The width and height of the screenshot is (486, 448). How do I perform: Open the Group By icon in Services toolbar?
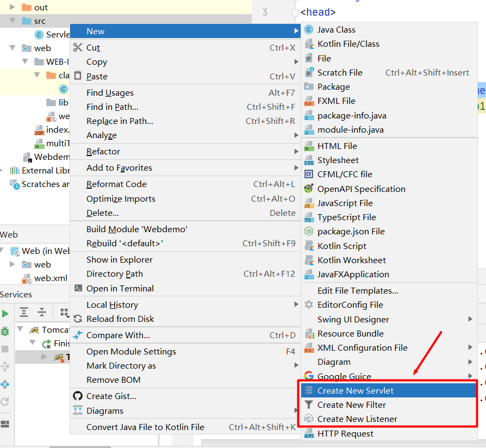click(x=64, y=312)
